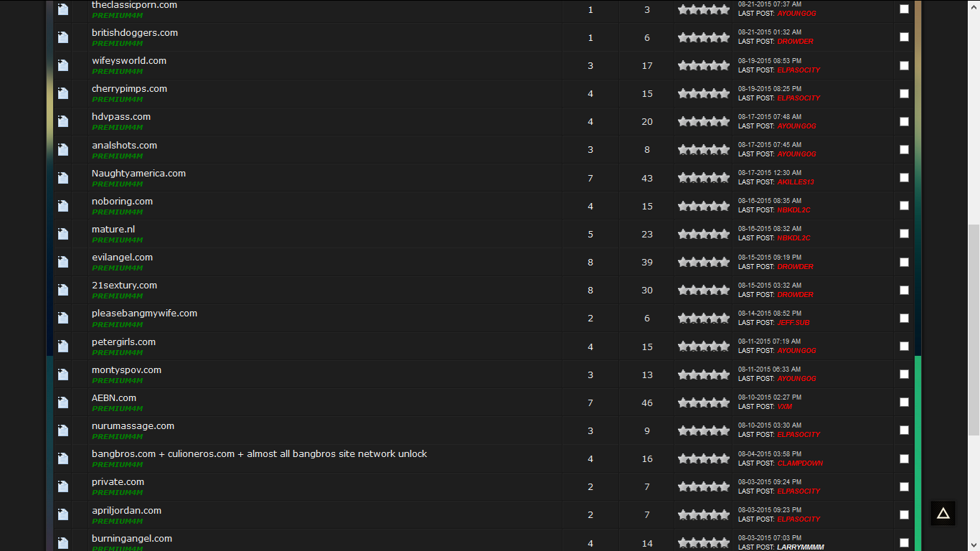Open the hdvpass.com thread
This screenshot has width=980, height=551.
pos(121,117)
